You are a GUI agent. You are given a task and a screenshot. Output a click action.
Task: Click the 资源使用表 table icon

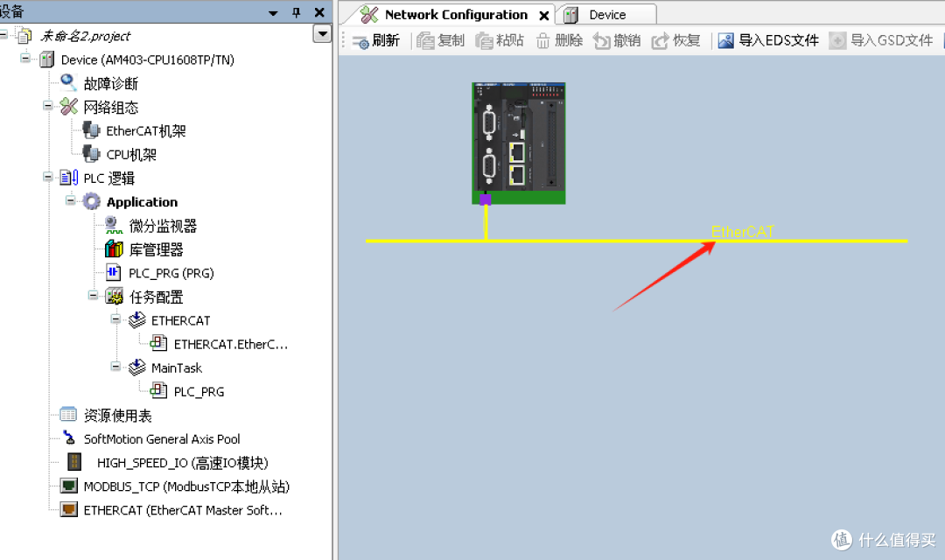click(x=68, y=414)
